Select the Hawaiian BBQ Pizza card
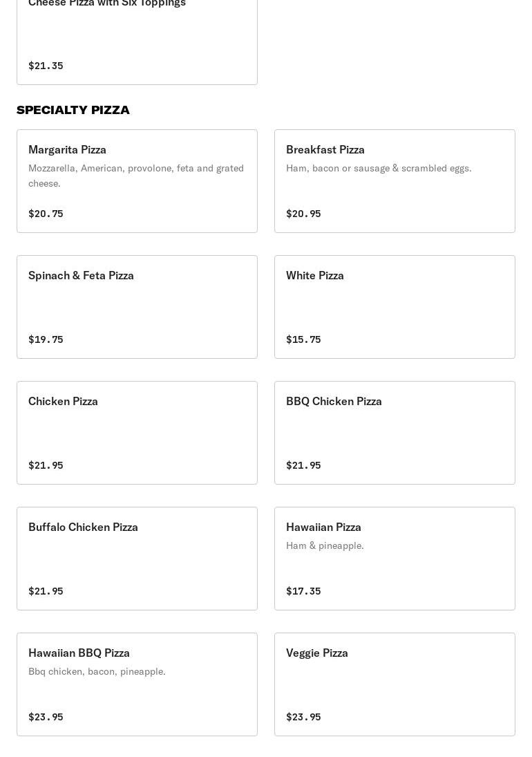Screen dimensions: 532x757 pos(137,684)
